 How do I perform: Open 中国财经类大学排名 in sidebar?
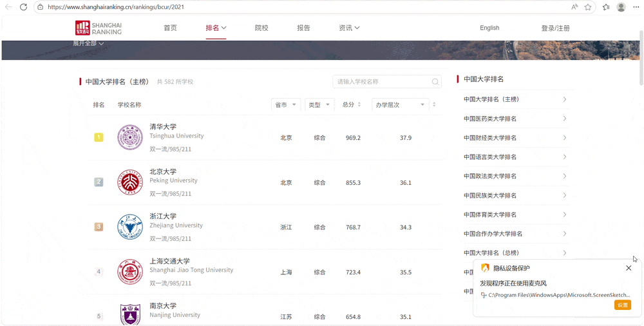[515, 138]
